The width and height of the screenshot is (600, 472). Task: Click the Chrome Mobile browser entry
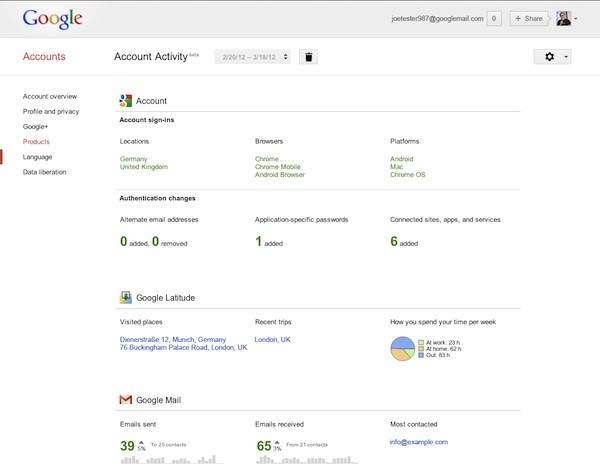pos(278,167)
